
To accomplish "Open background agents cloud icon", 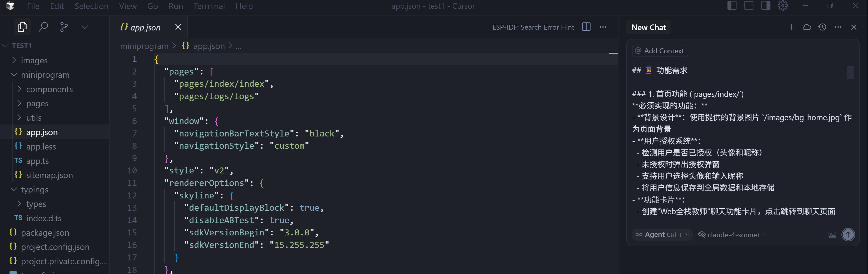I will (807, 27).
